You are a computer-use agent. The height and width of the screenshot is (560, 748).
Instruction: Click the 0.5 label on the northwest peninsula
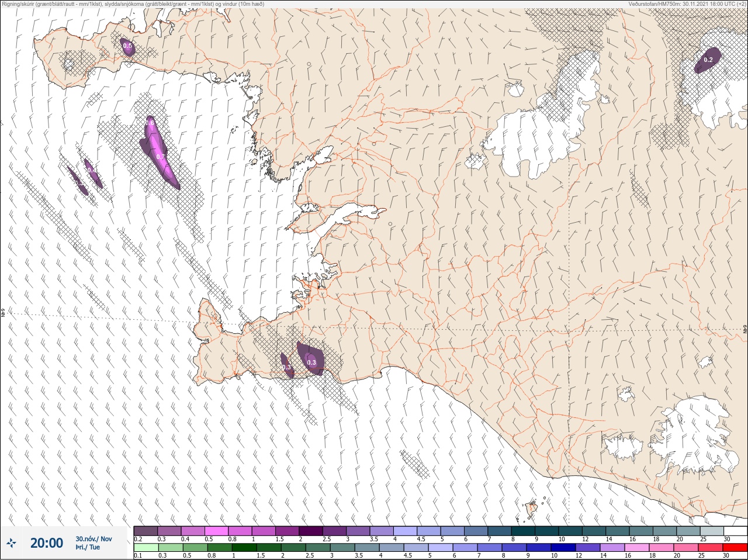coord(127,46)
